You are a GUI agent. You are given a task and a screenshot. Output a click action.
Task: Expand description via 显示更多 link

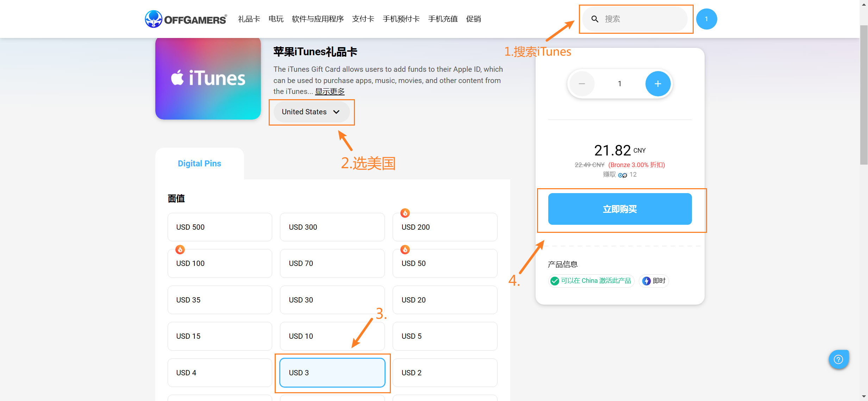click(330, 91)
